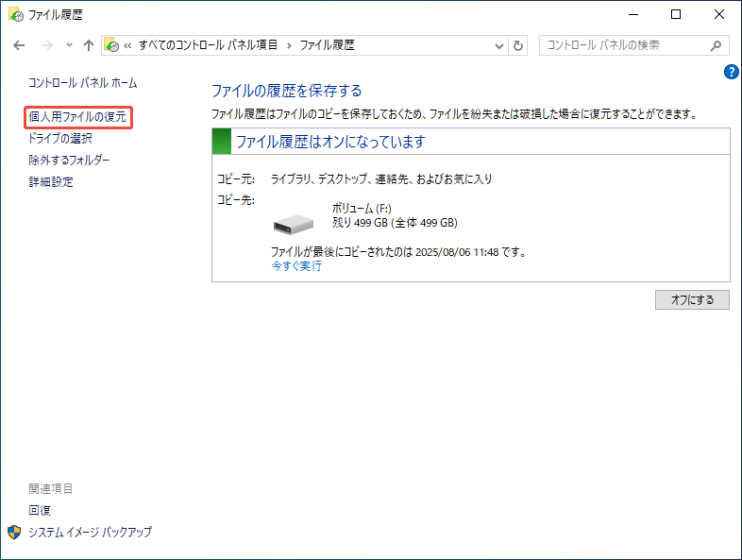The height and width of the screenshot is (560, 742).
Task: Click the ボリューム (F:) drive name
Action: coord(362,209)
